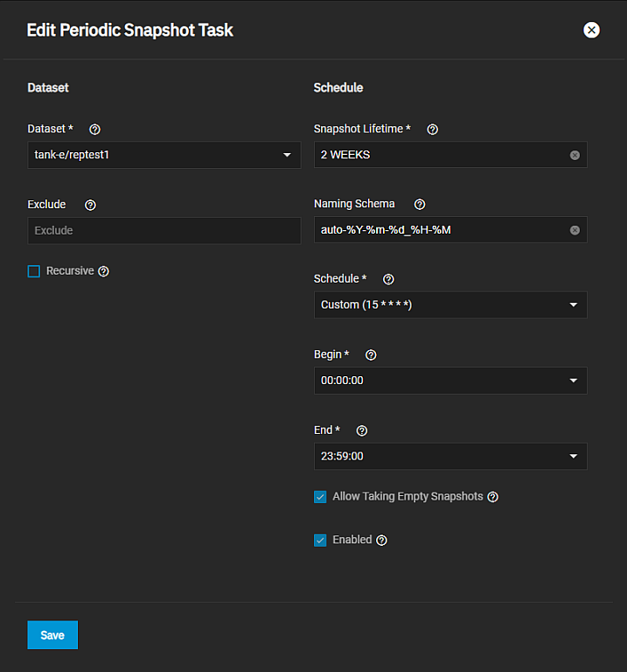This screenshot has height=672, width=627.
Task: Show help for Naming Schema field
Action: (x=420, y=205)
